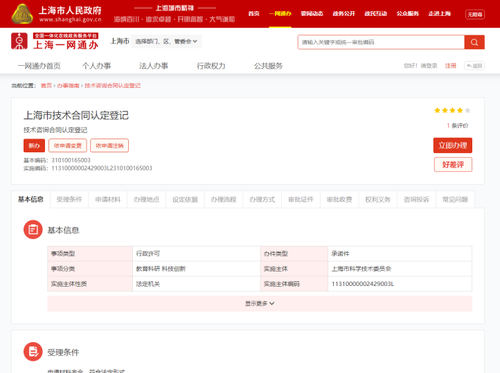Click the 受理条件 section document icon
500x373 pixels.
pos(33,352)
